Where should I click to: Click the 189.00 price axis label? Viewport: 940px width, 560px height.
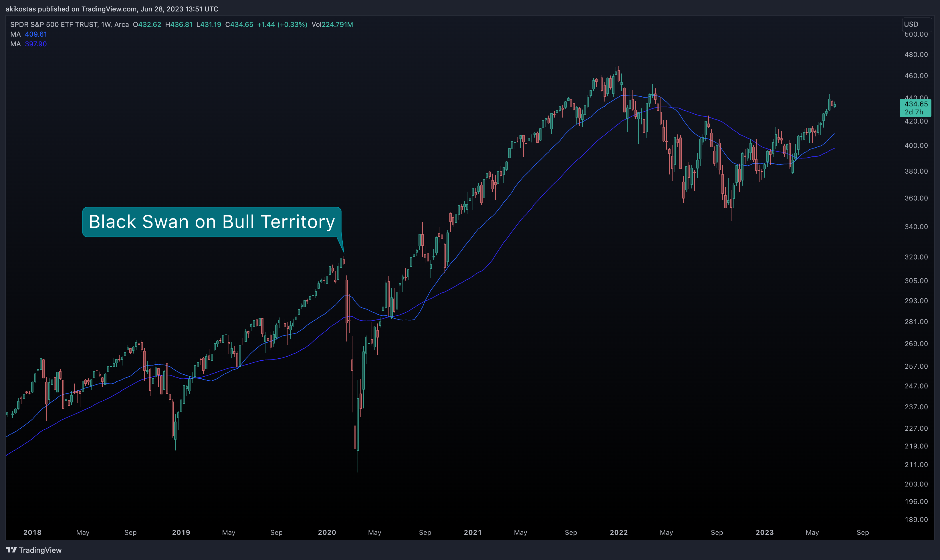916,520
